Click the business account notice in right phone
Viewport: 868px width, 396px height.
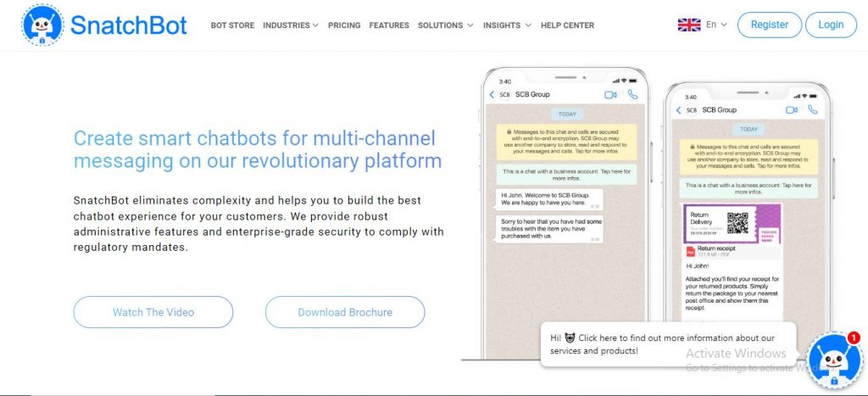(748, 188)
